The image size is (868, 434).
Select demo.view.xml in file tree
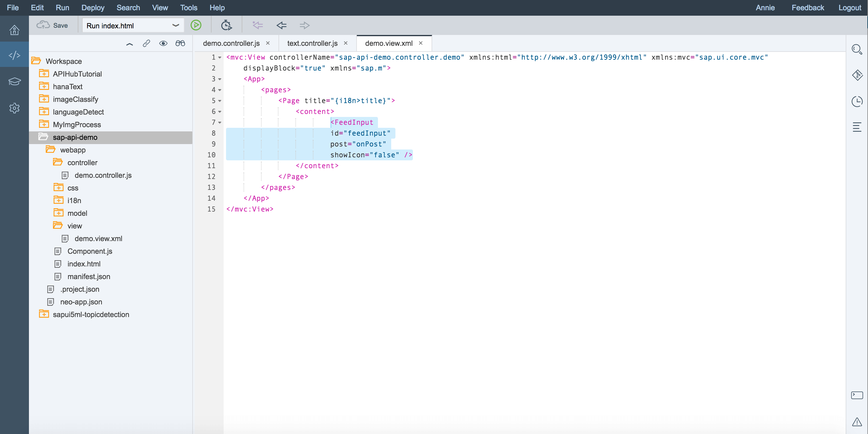(x=98, y=239)
